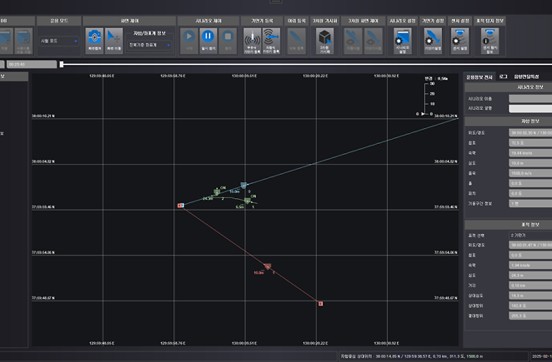Open the mode dropdown in the operation mode group
Viewport: 552px width, 362px height.
pos(59,41)
